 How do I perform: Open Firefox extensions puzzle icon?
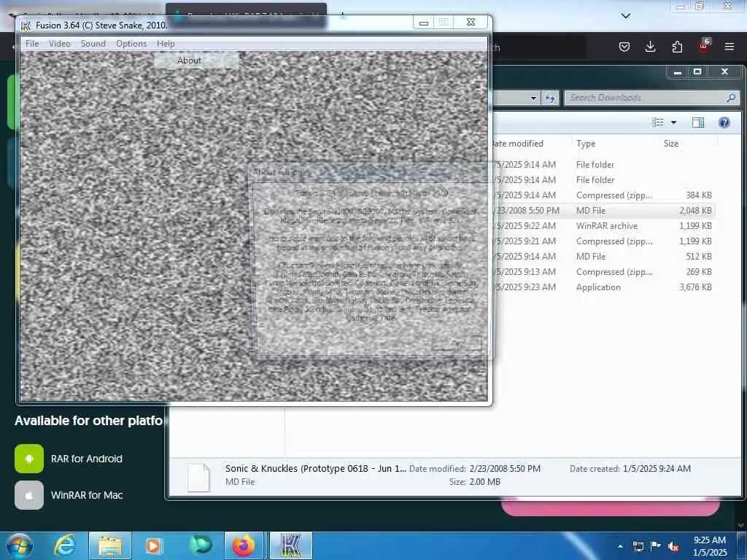tap(677, 47)
